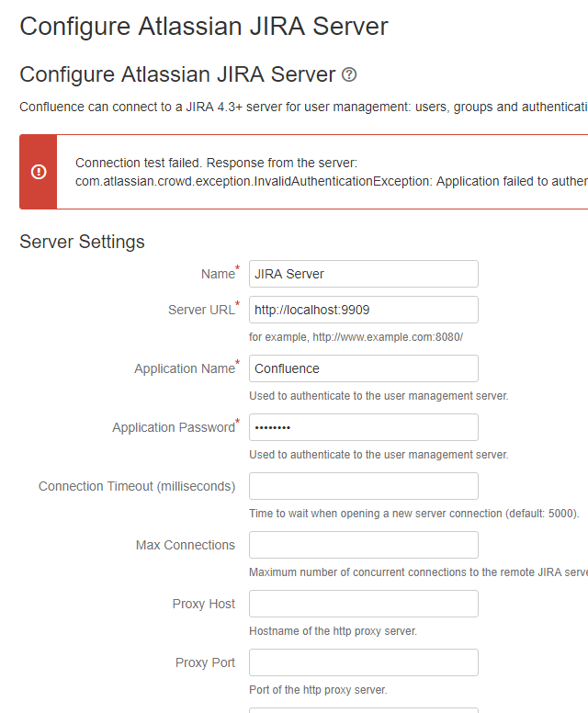Image resolution: width=588 pixels, height=713 pixels.
Task: Click the Proxy Host label
Action: tap(204, 604)
